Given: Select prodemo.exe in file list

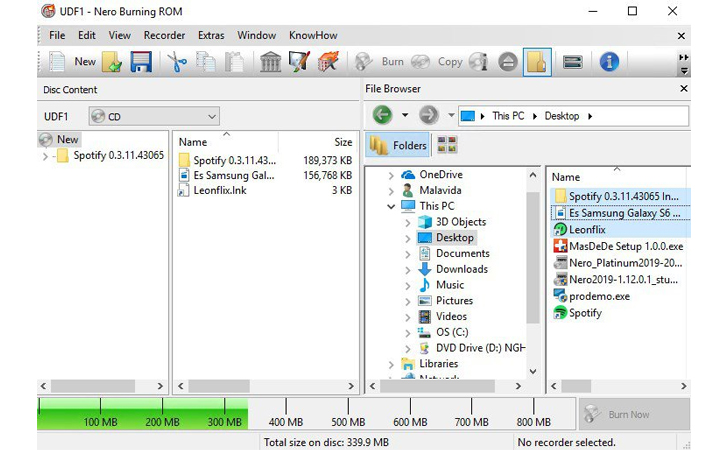Looking at the screenshot, I should (x=599, y=296).
